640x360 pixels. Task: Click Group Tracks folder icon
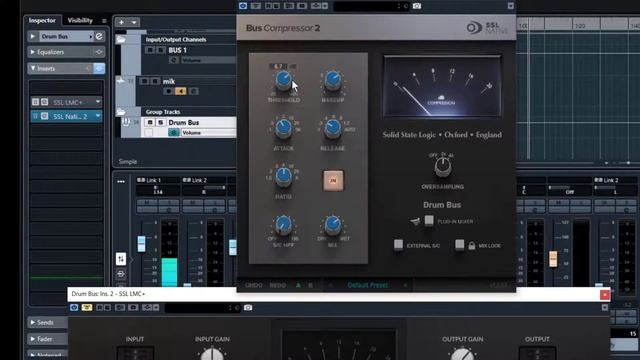pyautogui.click(x=121, y=111)
